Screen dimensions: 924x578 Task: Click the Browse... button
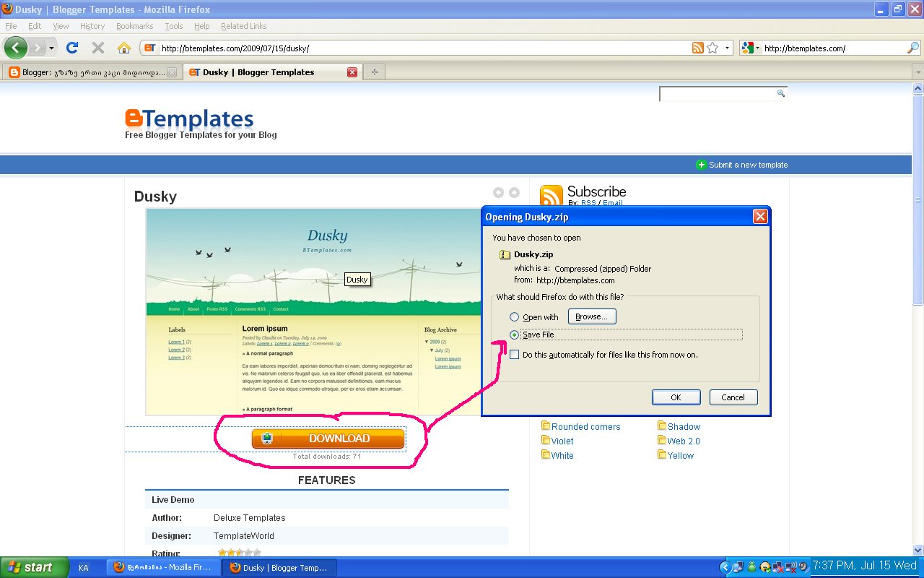592,316
